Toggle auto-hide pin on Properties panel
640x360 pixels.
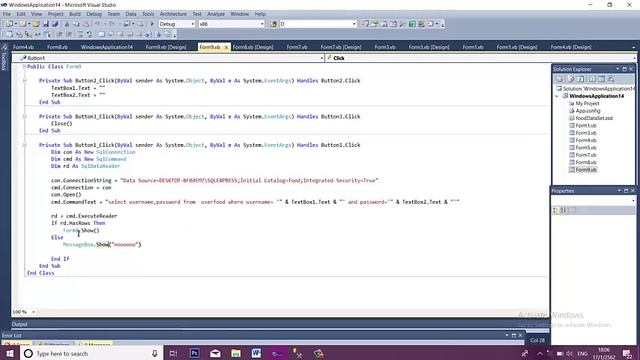(x=626, y=191)
